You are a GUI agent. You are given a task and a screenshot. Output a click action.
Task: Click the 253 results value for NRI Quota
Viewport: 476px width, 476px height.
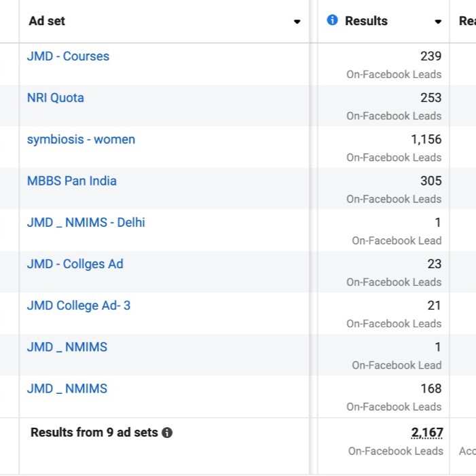coord(431,98)
